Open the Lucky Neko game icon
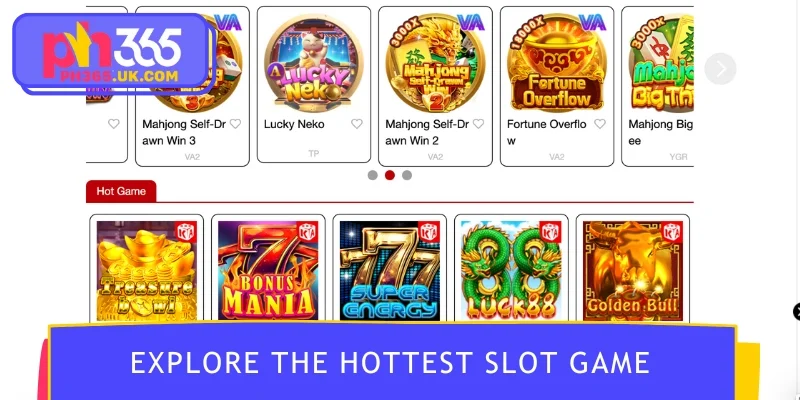The width and height of the screenshot is (800, 400). 314,62
